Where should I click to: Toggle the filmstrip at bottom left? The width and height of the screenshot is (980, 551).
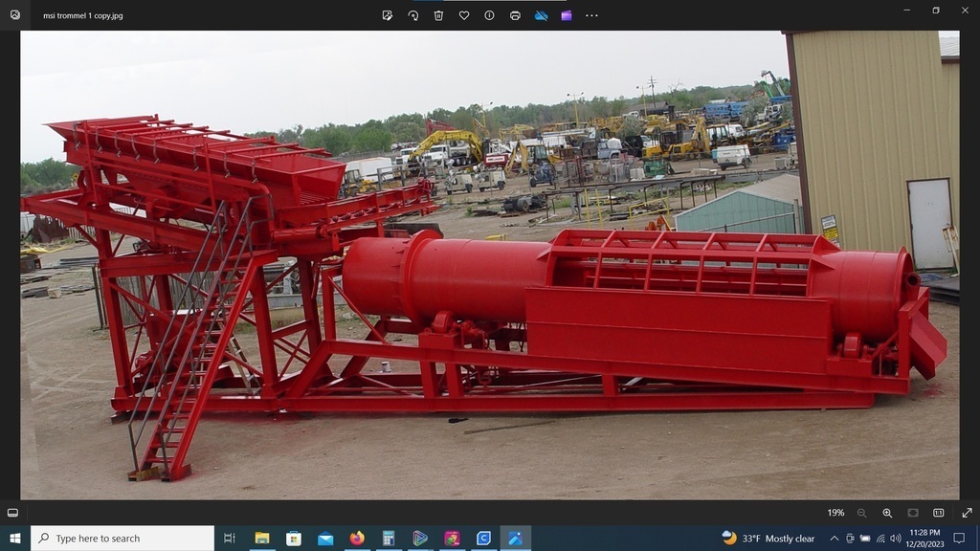pyautogui.click(x=12, y=513)
